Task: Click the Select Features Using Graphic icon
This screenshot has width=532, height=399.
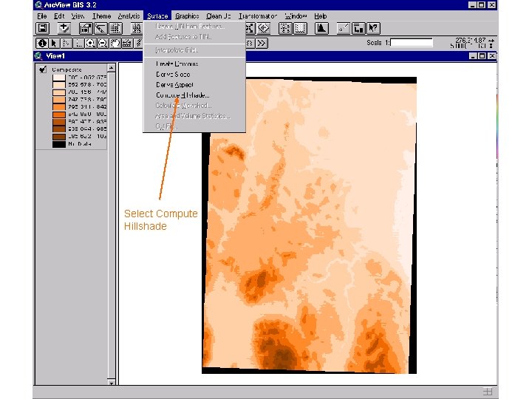Action: [285, 28]
